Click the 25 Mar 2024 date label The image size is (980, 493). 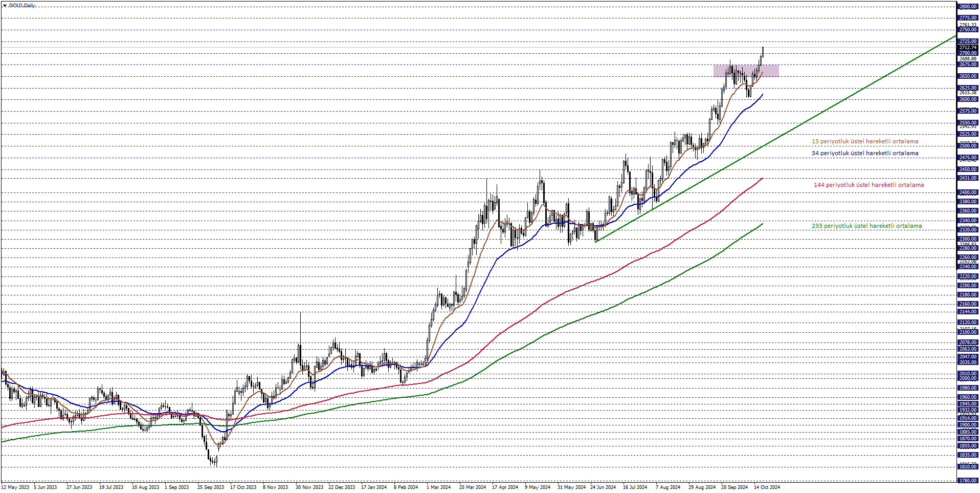tap(473, 487)
